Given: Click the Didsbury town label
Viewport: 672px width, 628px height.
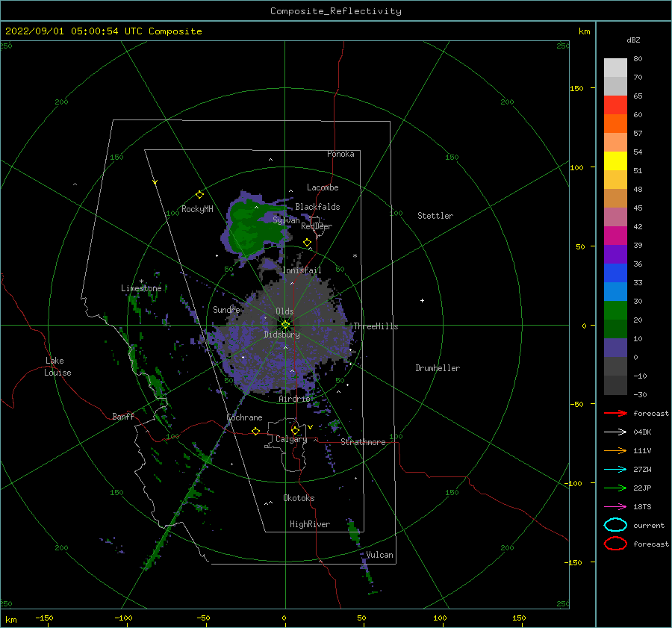Looking at the screenshot, I should click(x=281, y=335).
